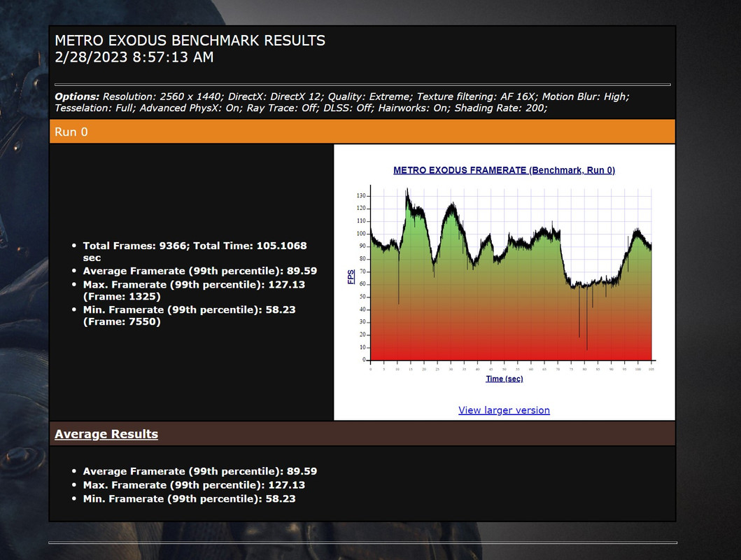Screen dimensions: 741x560
Task: Click Max. Framerate 127.13 in Run 0 list
Action: 194,284
